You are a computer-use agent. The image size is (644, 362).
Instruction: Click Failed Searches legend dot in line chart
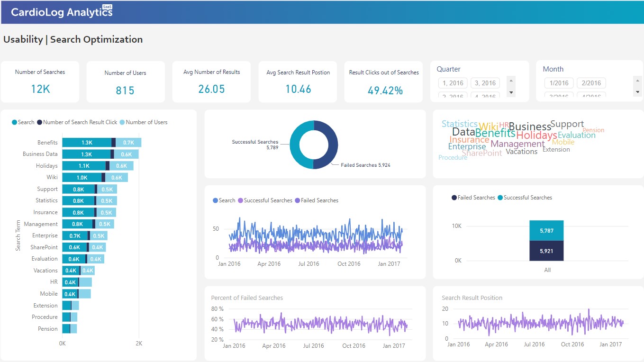coord(297,200)
